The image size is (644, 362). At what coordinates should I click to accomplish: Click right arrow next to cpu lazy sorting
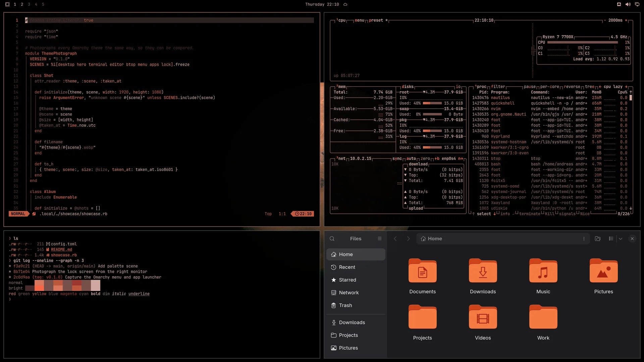click(626, 86)
